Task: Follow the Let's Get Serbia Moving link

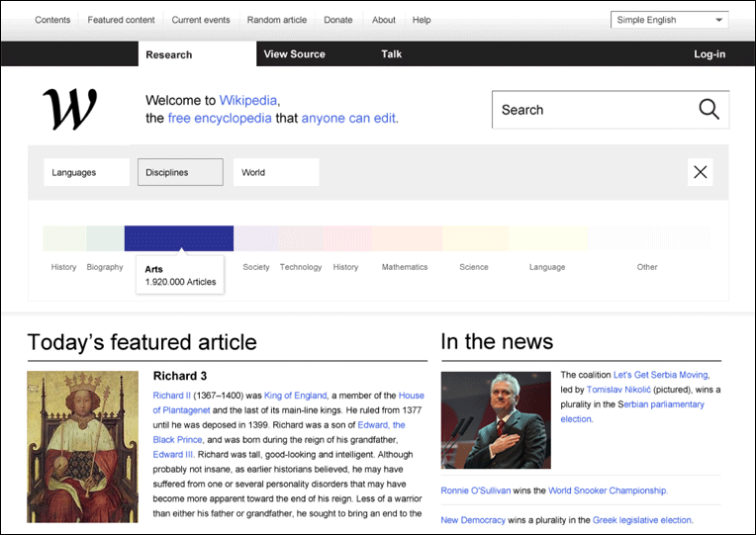Action: click(661, 375)
